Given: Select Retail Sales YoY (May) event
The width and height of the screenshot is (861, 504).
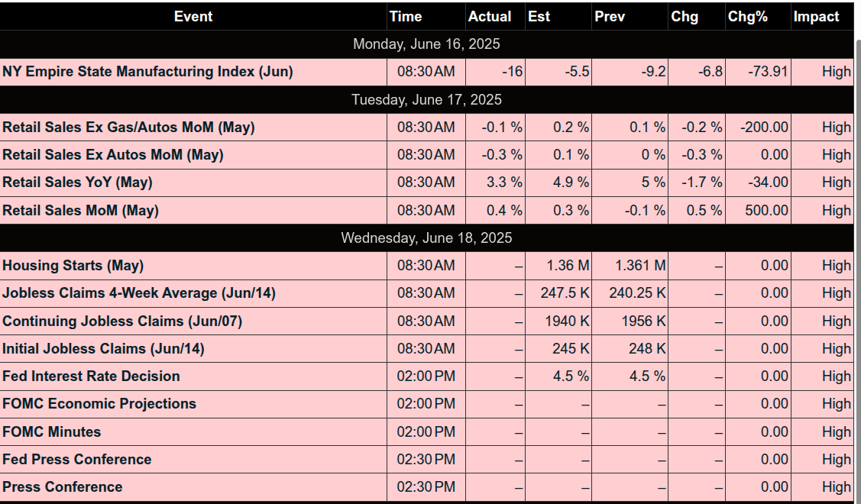Looking at the screenshot, I should coord(77,183).
